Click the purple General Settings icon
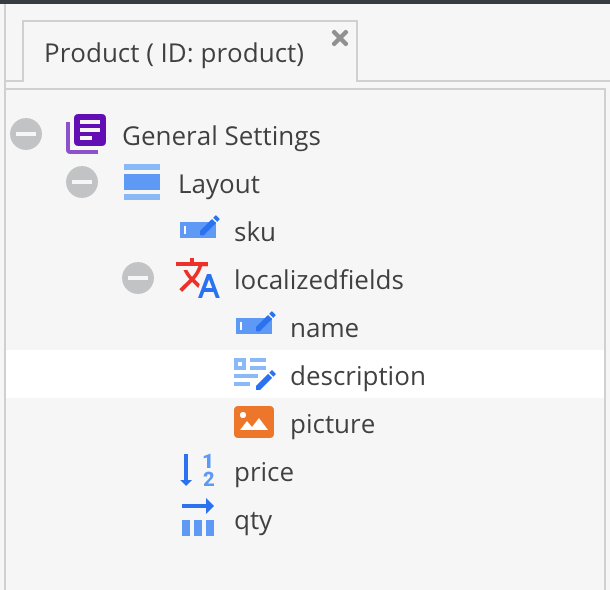Screen dimensions: 610x590 point(86,134)
